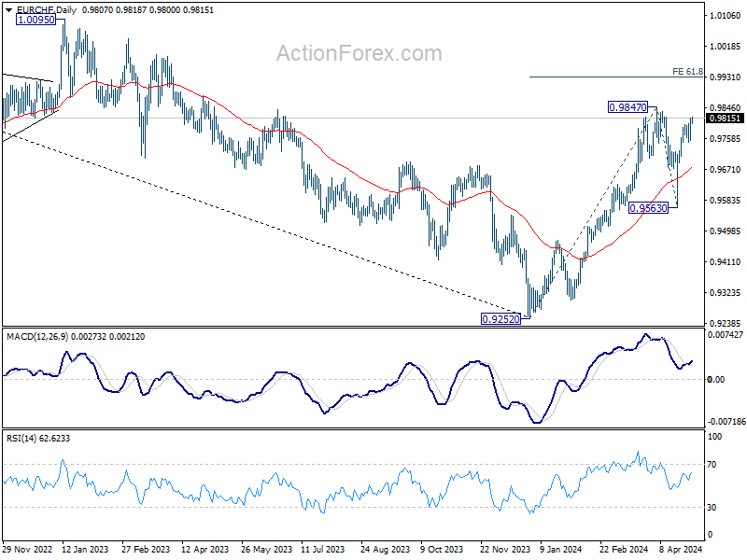747x560 pixels.
Task: Click the 22 Feb 2024 date label
Action: coord(624,549)
